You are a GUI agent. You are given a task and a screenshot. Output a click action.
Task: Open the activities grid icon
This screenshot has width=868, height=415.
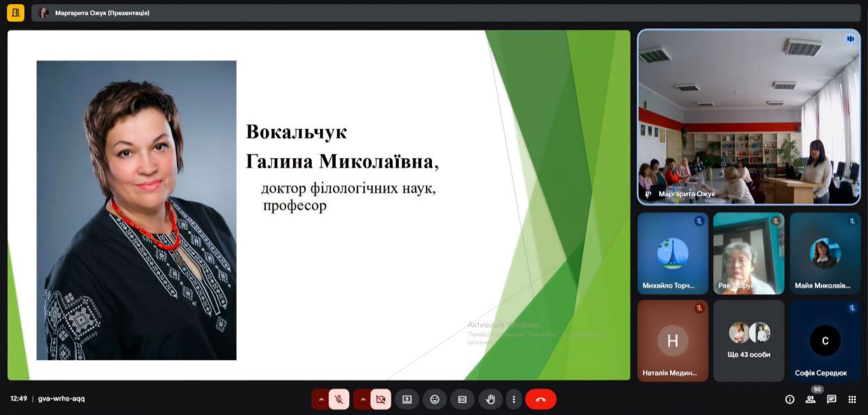point(852,399)
